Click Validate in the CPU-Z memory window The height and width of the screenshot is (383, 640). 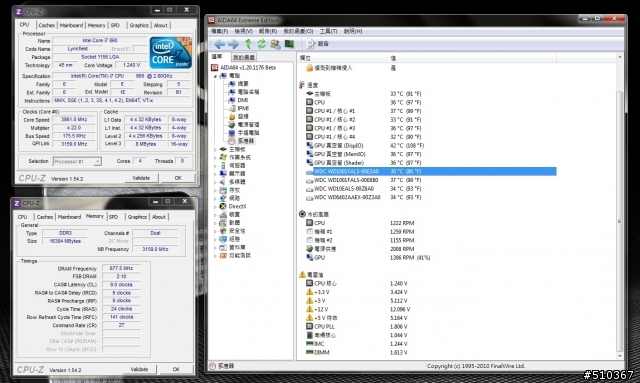[139, 369]
